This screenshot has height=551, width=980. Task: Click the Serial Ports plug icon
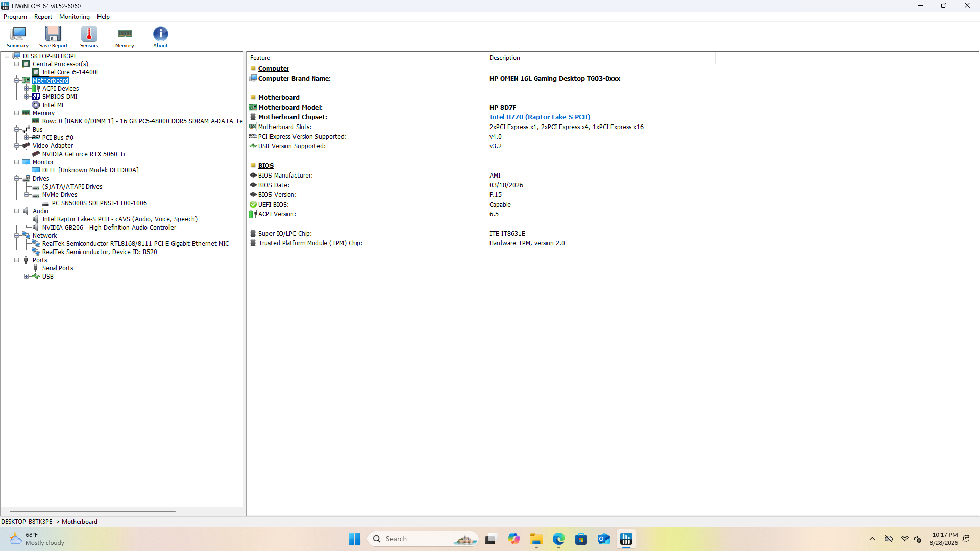point(36,268)
